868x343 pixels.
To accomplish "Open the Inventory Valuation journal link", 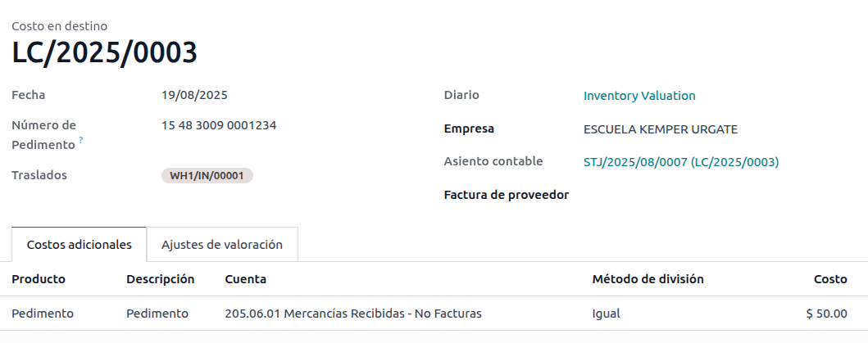I will point(639,96).
